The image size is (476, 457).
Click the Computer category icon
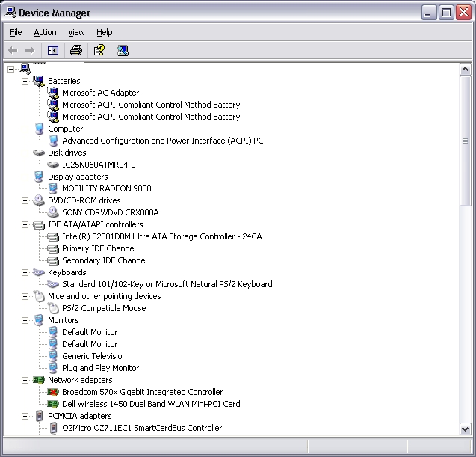pyautogui.click(x=39, y=129)
